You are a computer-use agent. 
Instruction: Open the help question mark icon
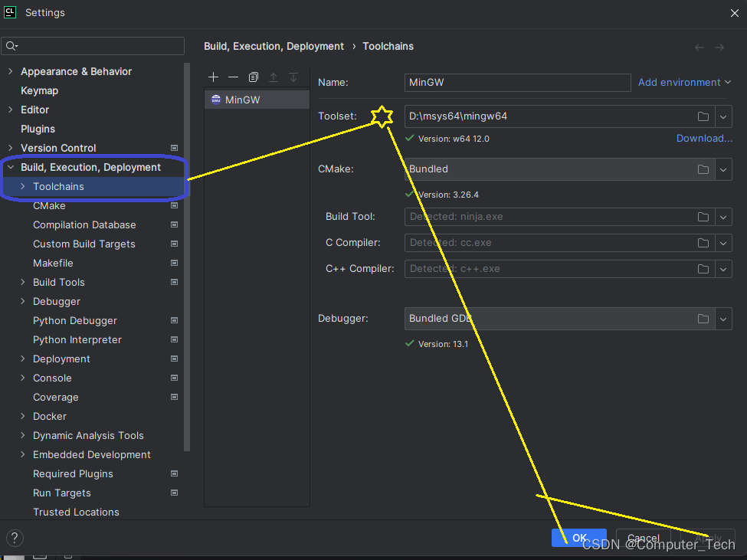(x=14, y=538)
